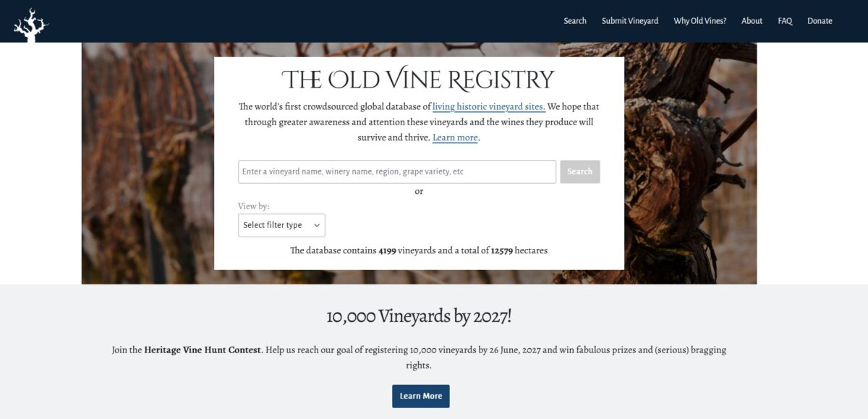
Task: Open the Select filter type dropdown
Action: 281,225
